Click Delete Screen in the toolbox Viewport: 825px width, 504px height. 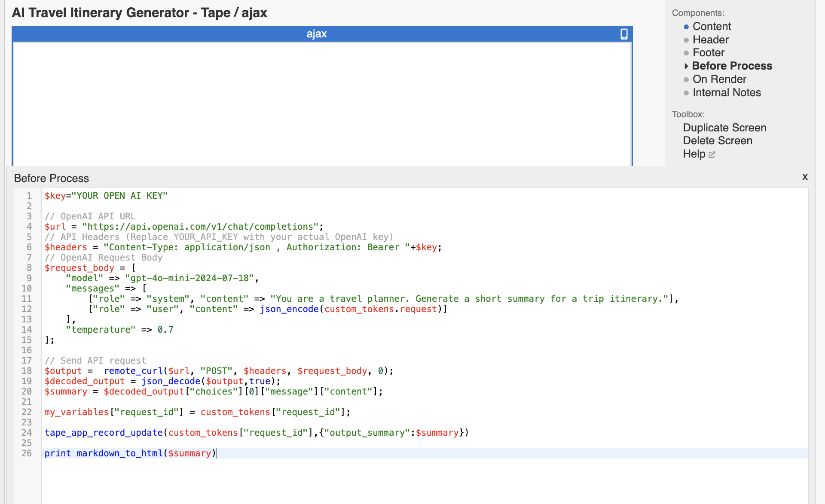pos(717,141)
